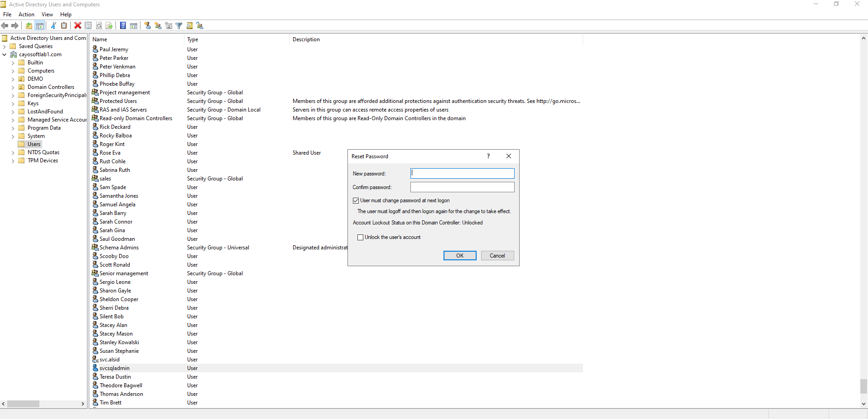Collapse the cayosoftlab1.com domain node
868x419 pixels.
tap(5, 54)
